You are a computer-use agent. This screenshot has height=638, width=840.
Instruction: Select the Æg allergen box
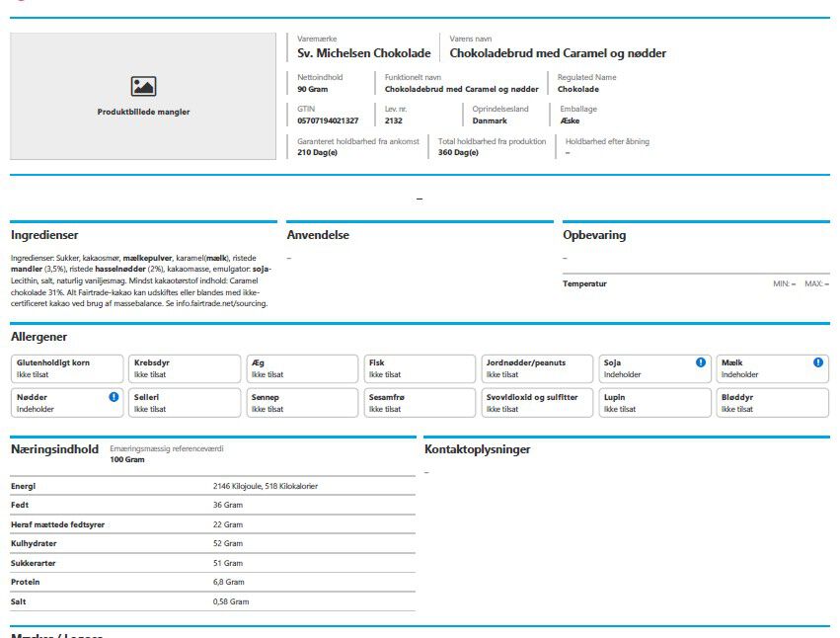pyautogui.click(x=302, y=368)
